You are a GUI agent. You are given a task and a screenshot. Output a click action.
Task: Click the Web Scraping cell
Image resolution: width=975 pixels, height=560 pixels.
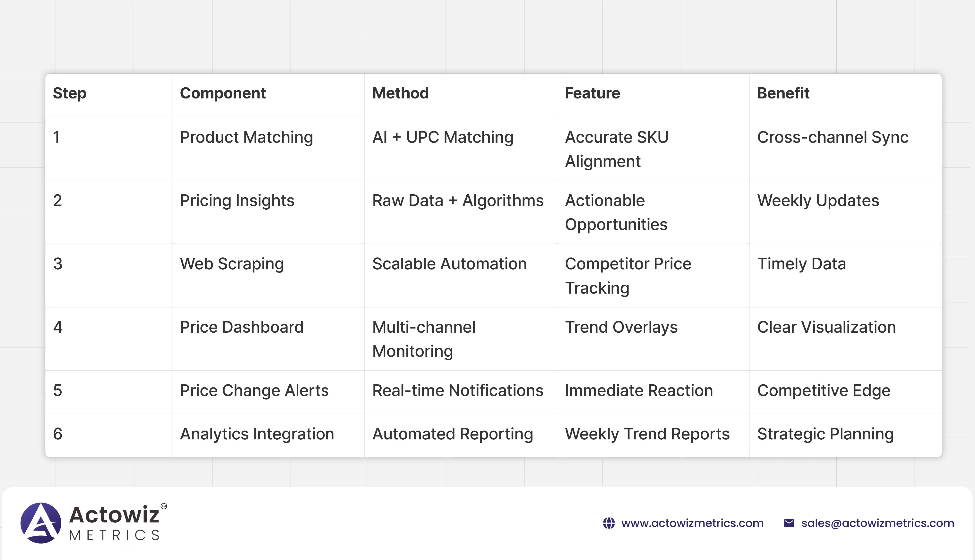pos(232,264)
